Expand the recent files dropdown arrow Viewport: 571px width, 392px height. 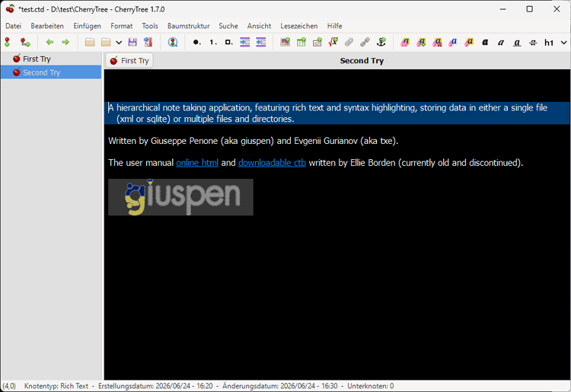click(119, 43)
